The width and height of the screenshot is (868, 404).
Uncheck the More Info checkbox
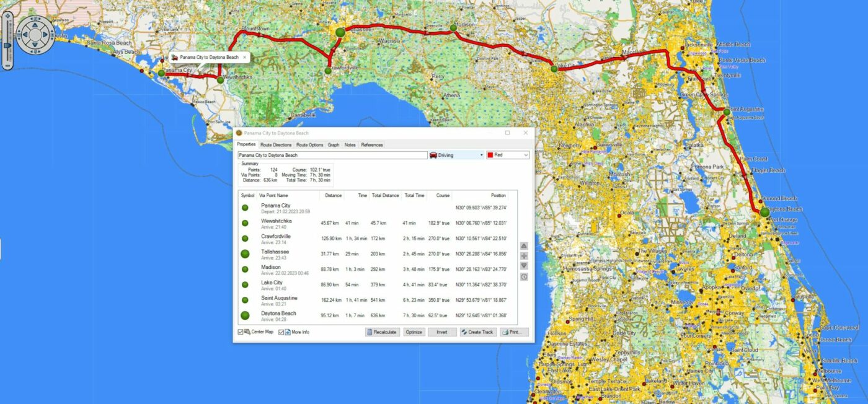pos(281,332)
